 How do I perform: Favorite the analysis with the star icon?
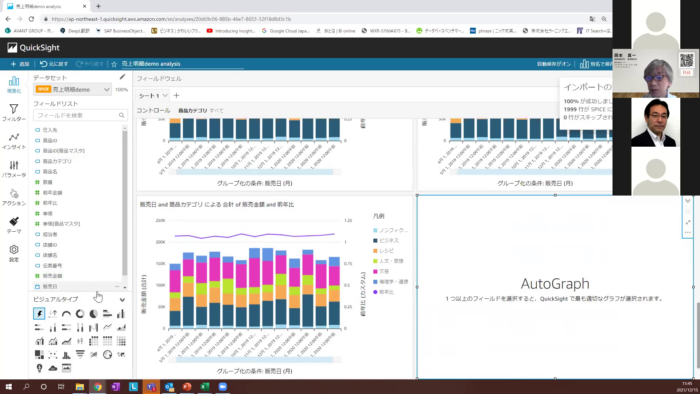point(114,64)
